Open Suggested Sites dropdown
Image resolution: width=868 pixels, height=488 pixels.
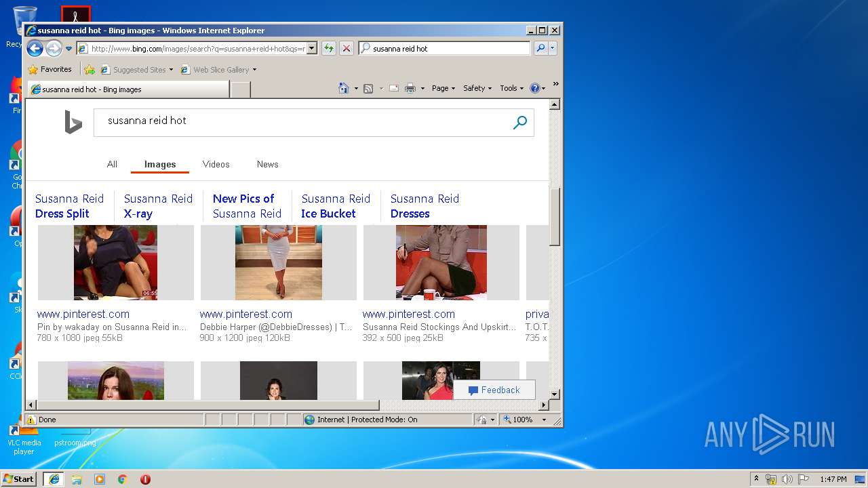click(136, 69)
